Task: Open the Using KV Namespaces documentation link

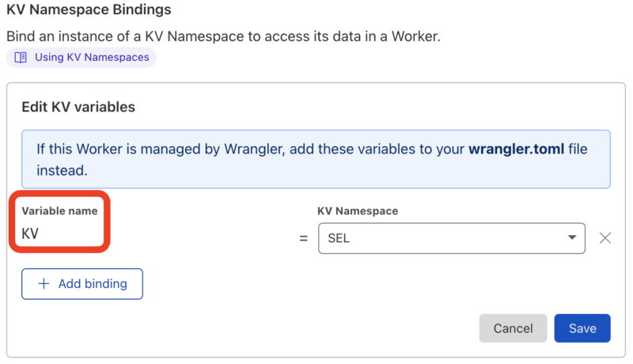Action: tap(91, 58)
